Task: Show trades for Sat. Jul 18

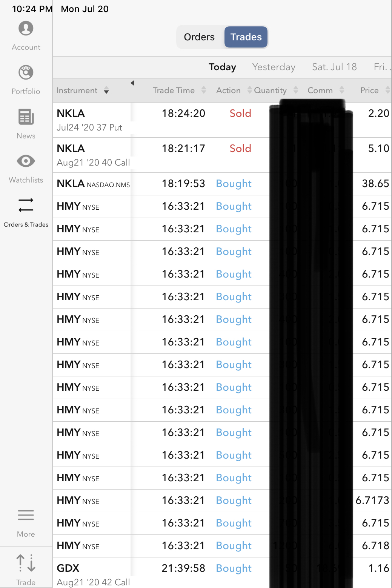Action: point(334,67)
